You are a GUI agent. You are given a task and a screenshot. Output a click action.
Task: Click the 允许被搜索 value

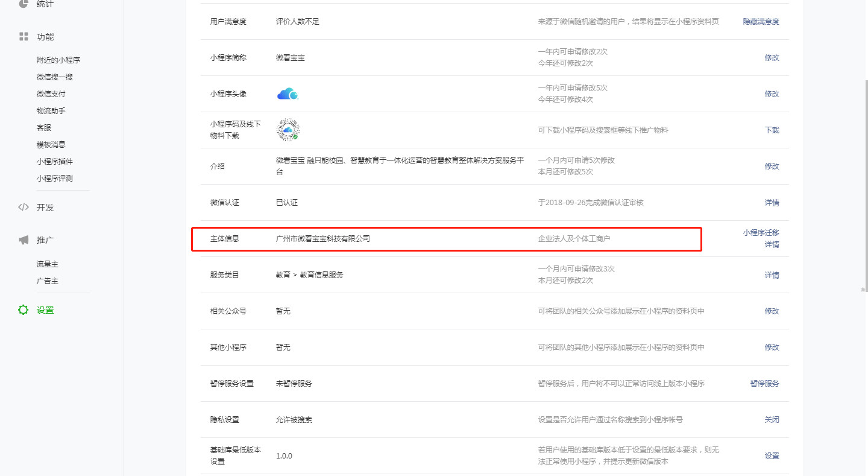coord(294,420)
